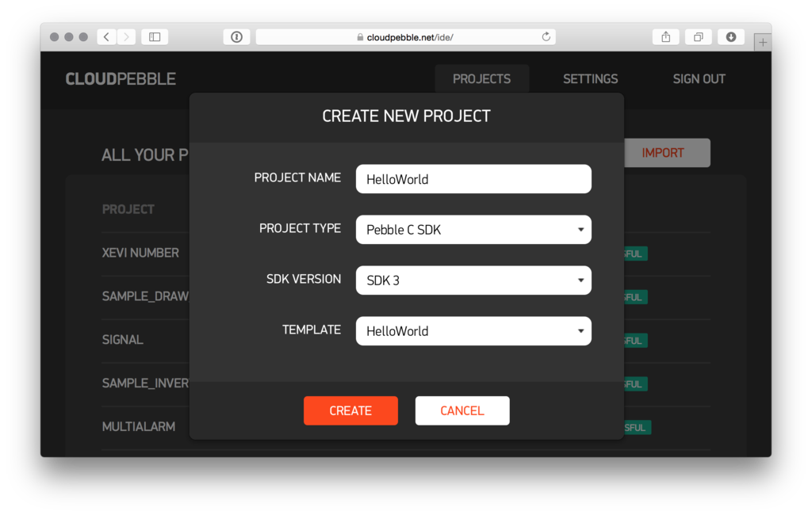This screenshot has height=515, width=812.
Task: Open the Settings tab
Action: (x=590, y=78)
